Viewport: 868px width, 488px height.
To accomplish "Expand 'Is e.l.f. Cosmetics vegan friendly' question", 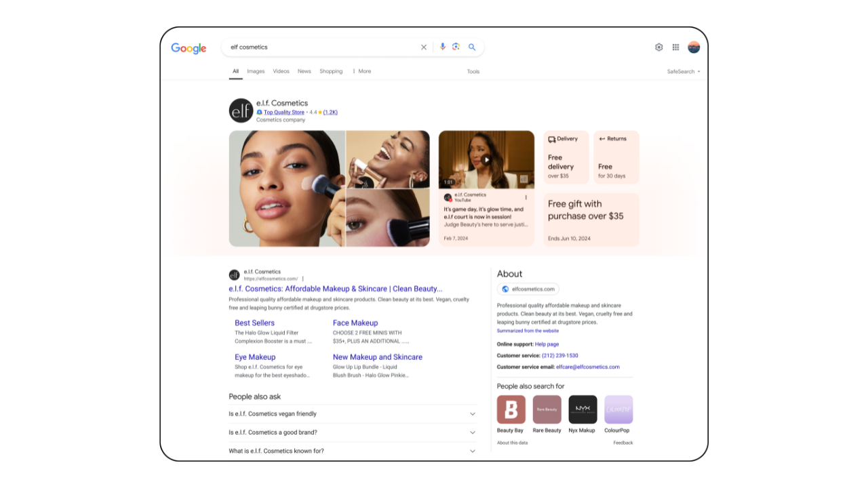I will point(473,414).
